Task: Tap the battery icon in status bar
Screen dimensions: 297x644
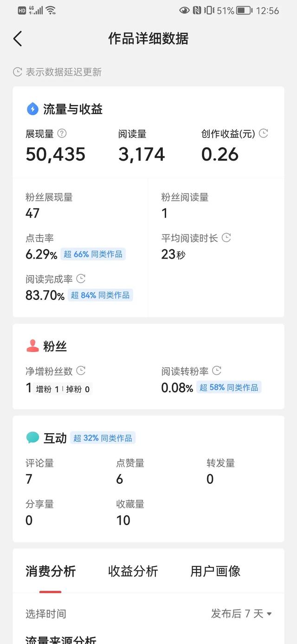Action: pyautogui.click(x=244, y=10)
